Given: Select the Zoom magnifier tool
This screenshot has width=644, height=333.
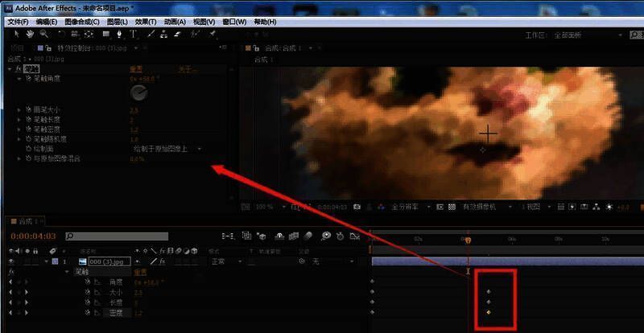Looking at the screenshot, I should tap(43, 34).
